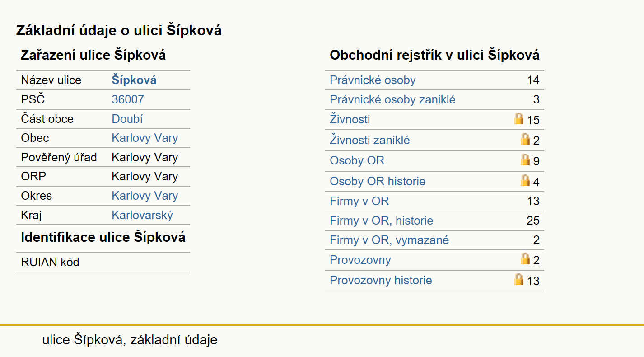The width and height of the screenshot is (644, 357).
Task: Go to the Karlovarský region link
Action: pyautogui.click(x=142, y=215)
